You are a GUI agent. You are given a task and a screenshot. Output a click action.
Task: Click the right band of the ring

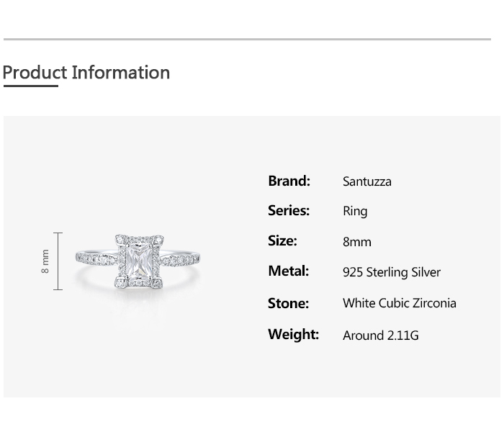(x=181, y=257)
